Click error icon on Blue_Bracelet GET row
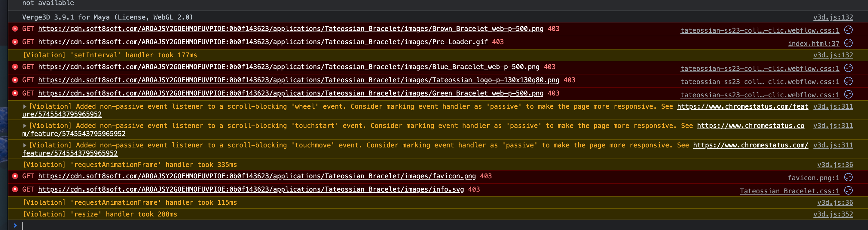The image size is (868, 230). click(x=15, y=67)
